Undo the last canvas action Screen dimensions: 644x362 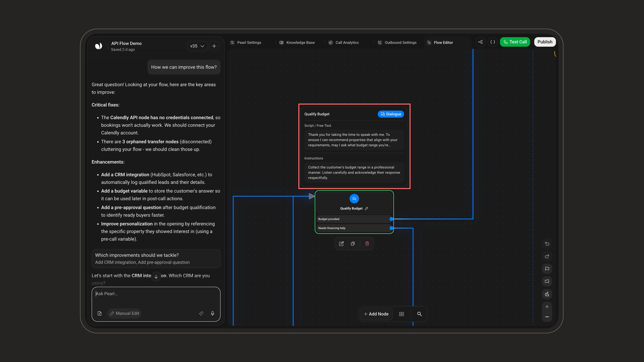click(x=547, y=244)
